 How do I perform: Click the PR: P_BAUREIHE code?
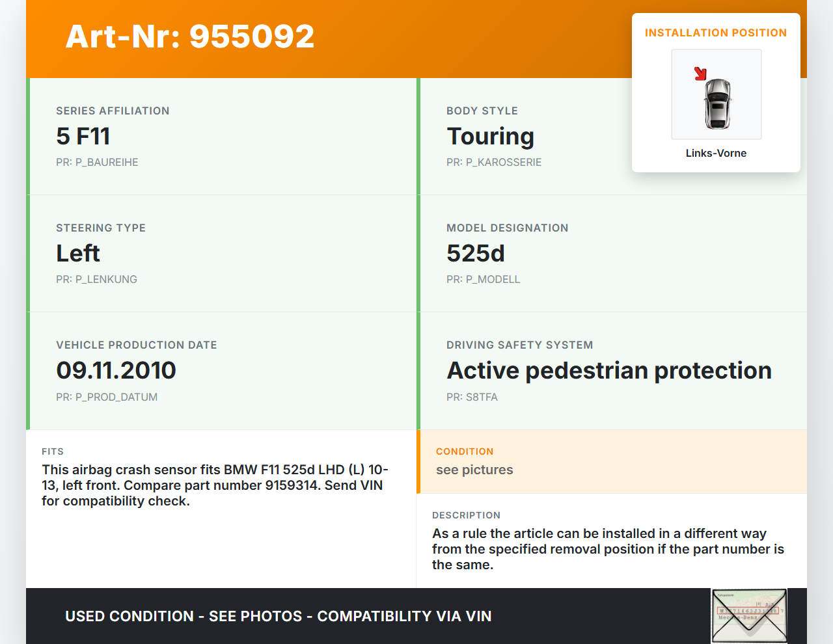97,162
